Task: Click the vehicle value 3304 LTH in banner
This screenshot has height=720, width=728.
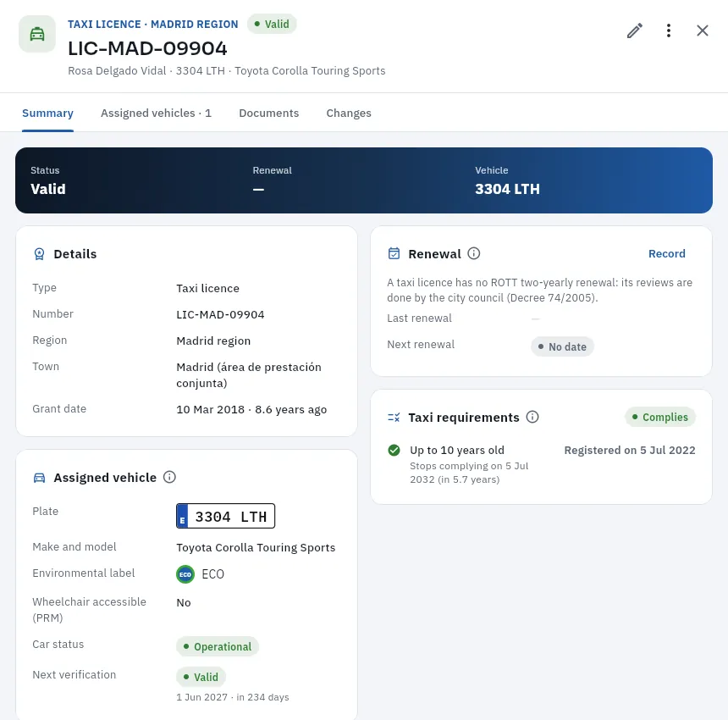Action: [x=507, y=189]
